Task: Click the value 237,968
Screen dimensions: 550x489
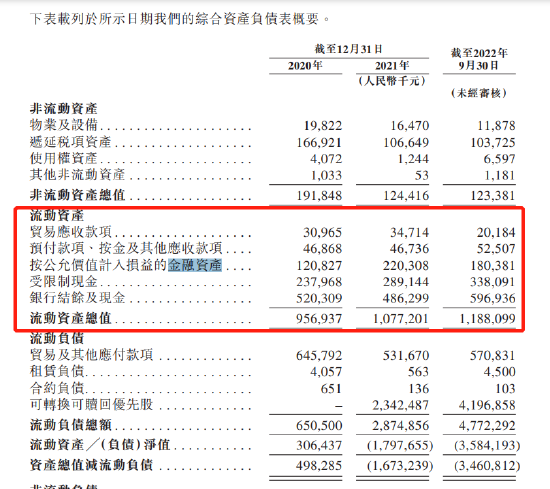Action: coord(319,282)
